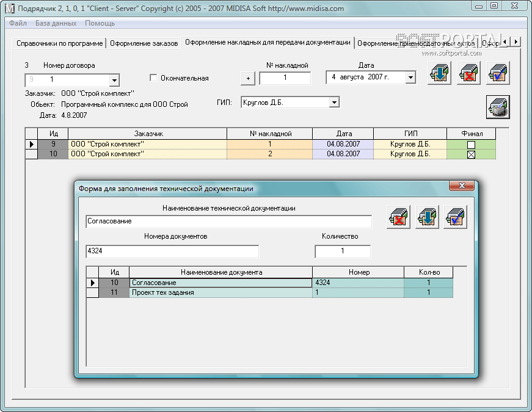Click the plus button next to № накладной
This screenshot has height=412, width=532.
248,78
